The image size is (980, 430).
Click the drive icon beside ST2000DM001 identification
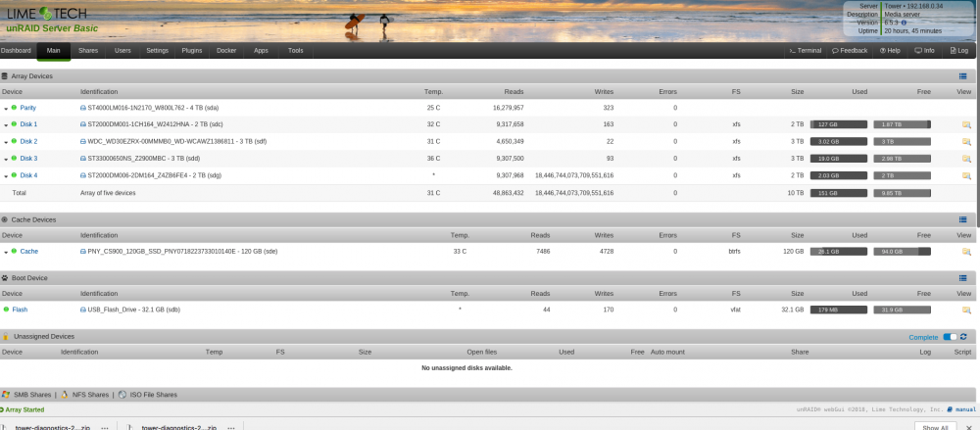click(x=83, y=124)
